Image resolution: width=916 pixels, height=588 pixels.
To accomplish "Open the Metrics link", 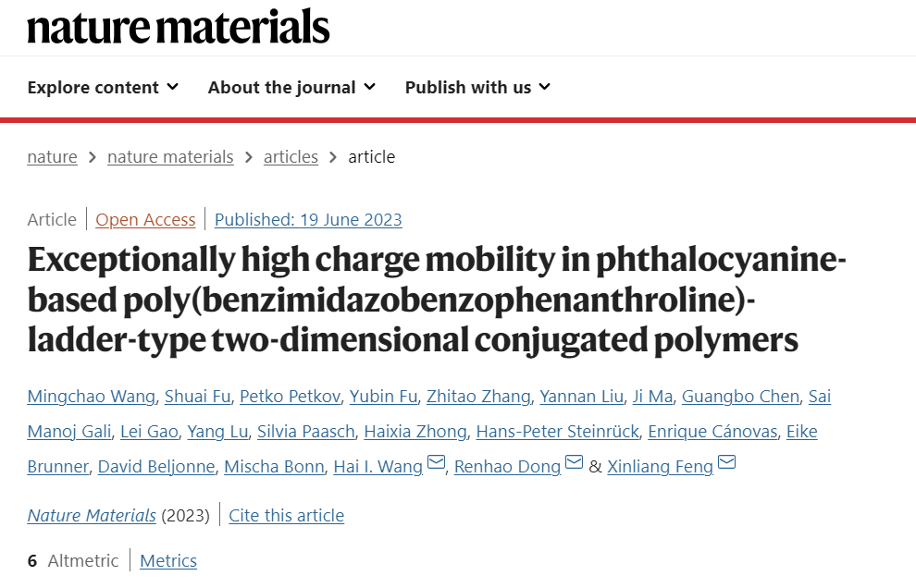I will coord(168,560).
